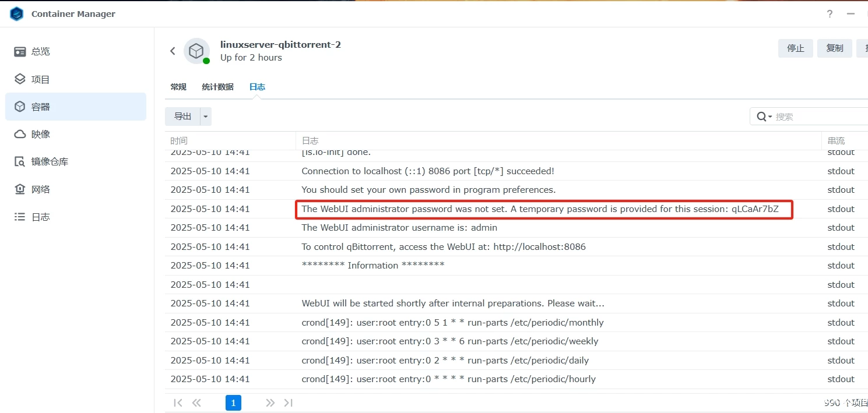The height and width of the screenshot is (413, 868).
Task: Click the 项目 project sidebar icon
Action: pos(20,79)
